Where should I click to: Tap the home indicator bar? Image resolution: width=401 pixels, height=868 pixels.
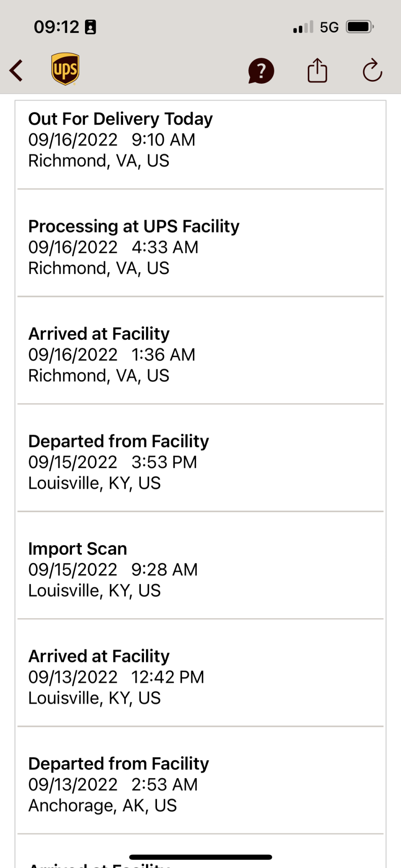pyautogui.click(x=200, y=857)
